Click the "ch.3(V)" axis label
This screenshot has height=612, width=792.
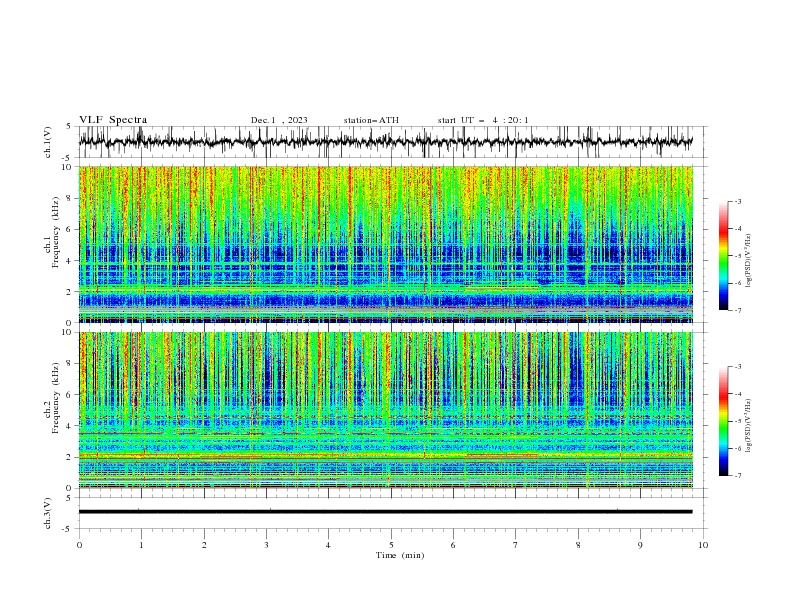tap(48, 513)
